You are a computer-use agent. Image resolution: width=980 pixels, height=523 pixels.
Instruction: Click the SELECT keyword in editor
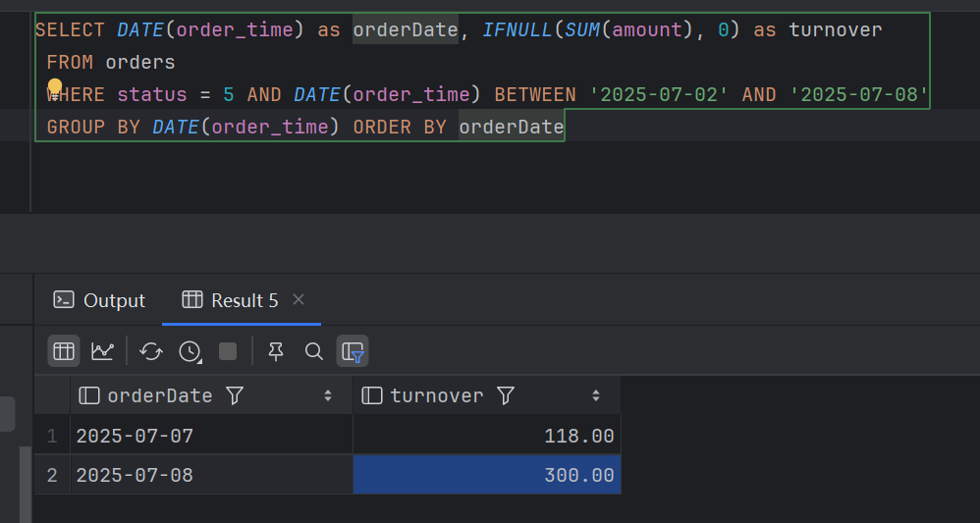click(x=70, y=29)
